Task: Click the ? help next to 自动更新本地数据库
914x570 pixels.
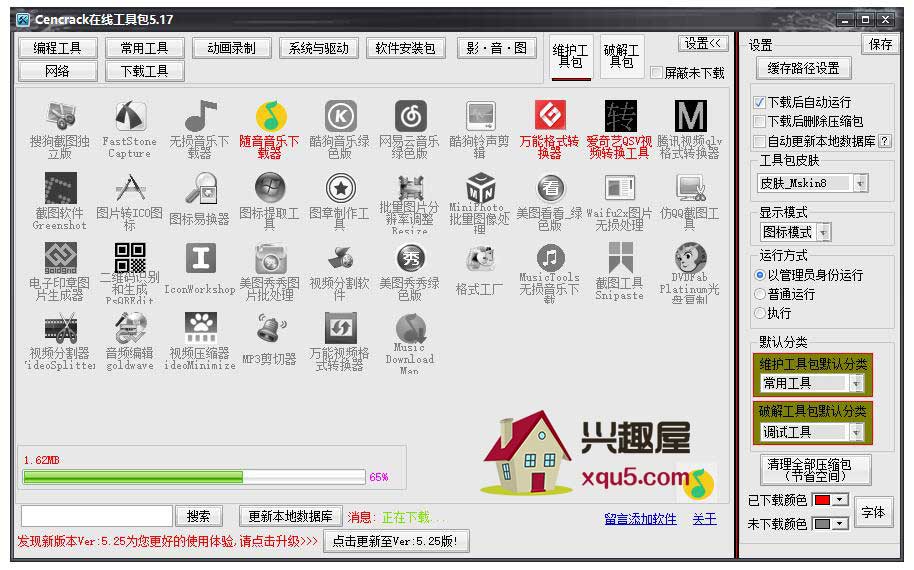Action: pos(885,141)
